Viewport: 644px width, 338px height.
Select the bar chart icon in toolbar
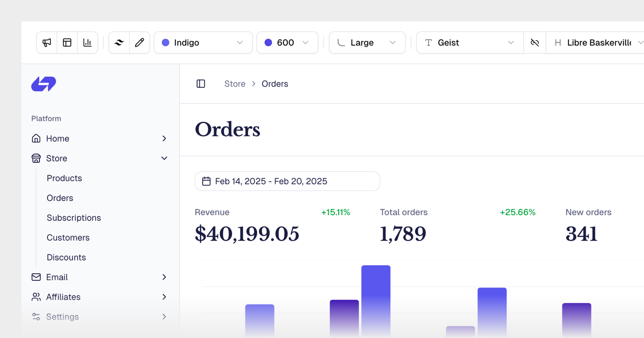pos(87,43)
